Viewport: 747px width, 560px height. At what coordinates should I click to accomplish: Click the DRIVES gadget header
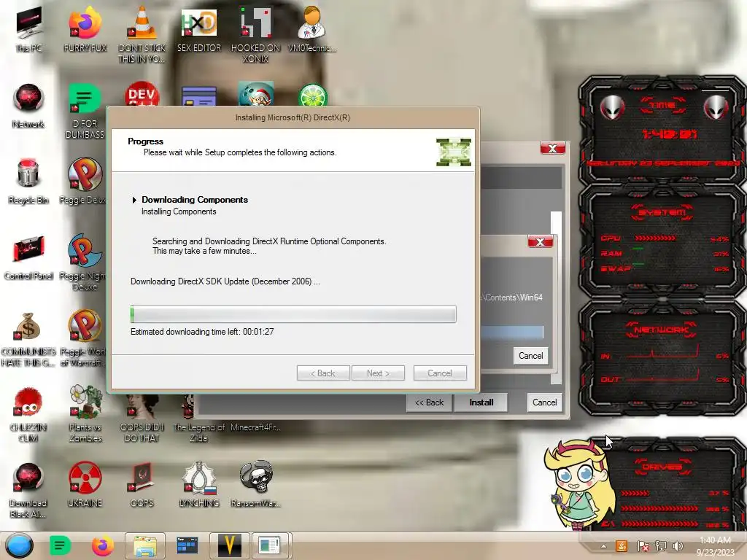(x=662, y=466)
